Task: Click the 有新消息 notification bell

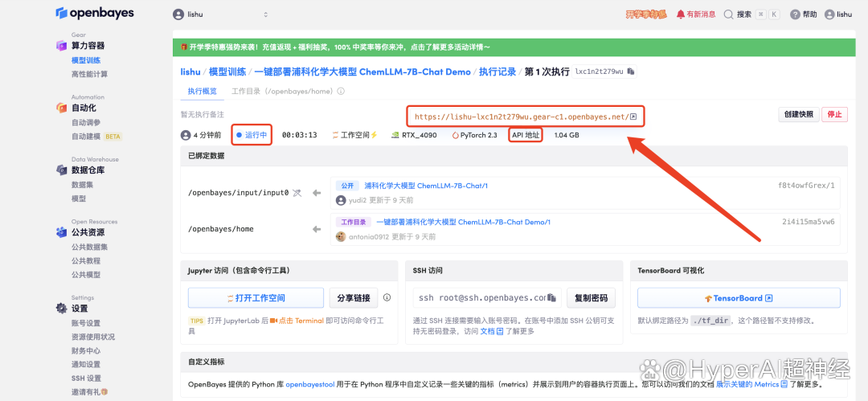Action: tap(695, 14)
